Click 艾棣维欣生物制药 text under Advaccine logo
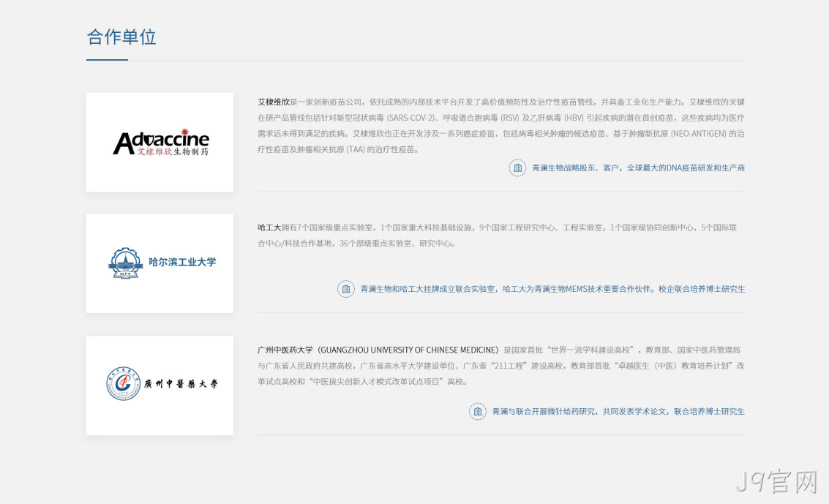This screenshot has height=504, width=829. 173,151
